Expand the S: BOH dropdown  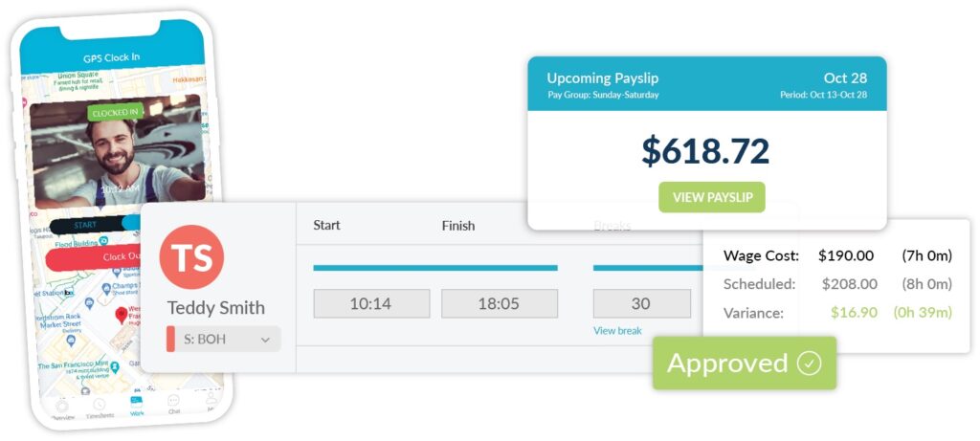[224, 339]
